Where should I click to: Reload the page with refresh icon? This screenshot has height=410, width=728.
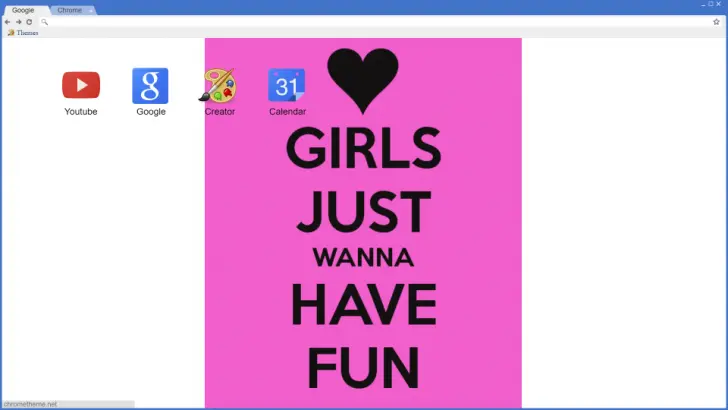click(29, 21)
